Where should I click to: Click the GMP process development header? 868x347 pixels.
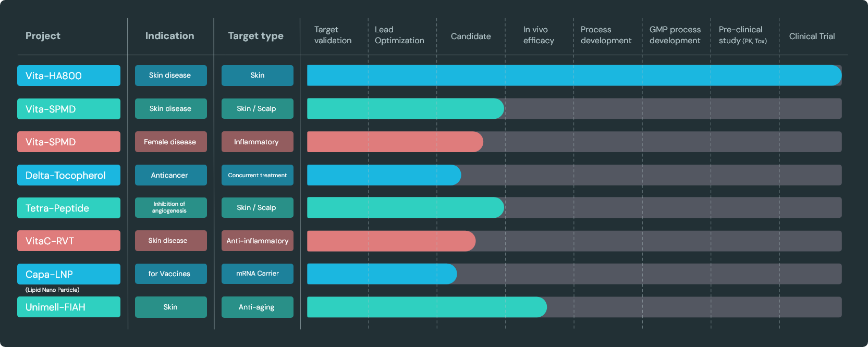675,35
